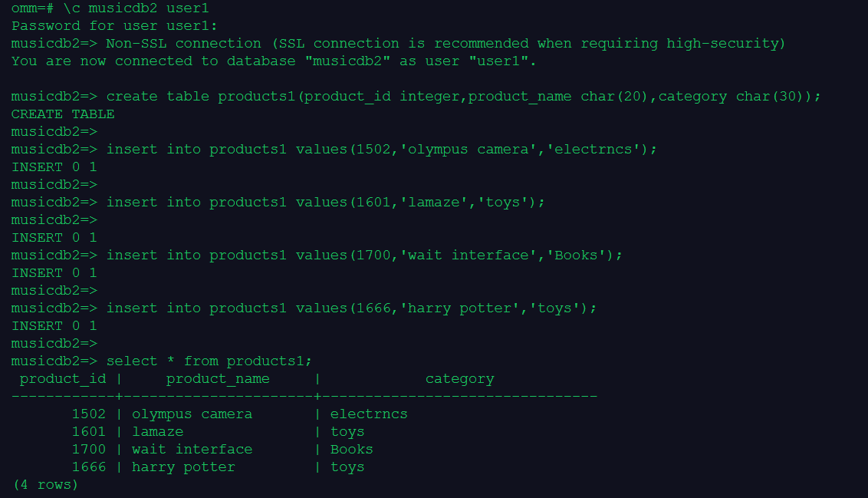The height and width of the screenshot is (498, 868).
Task: Click the "CREATE TABLE" output line
Action: (63, 114)
